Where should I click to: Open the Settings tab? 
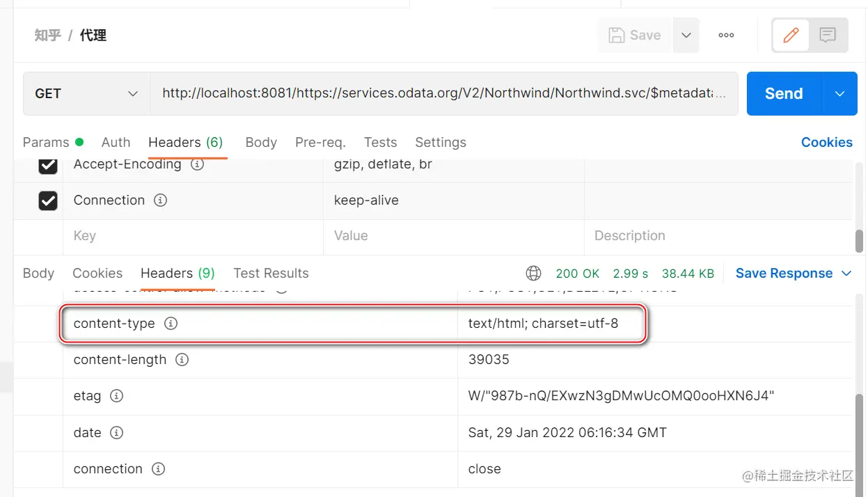click(x=441, y=142)
